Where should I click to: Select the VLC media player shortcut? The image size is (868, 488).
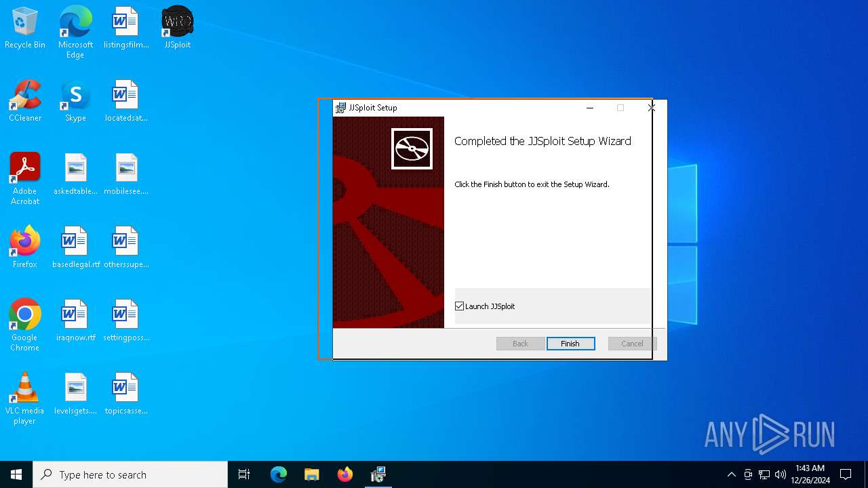[25, 399]
